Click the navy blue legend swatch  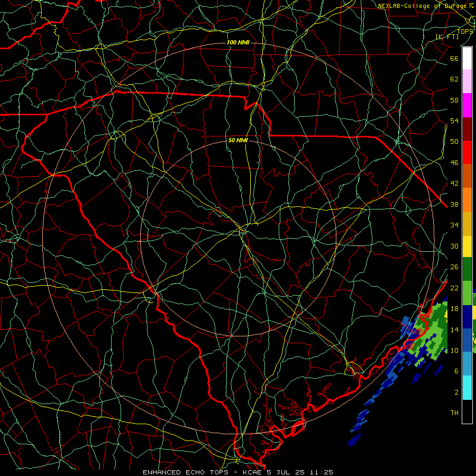[x=467, y=317]
